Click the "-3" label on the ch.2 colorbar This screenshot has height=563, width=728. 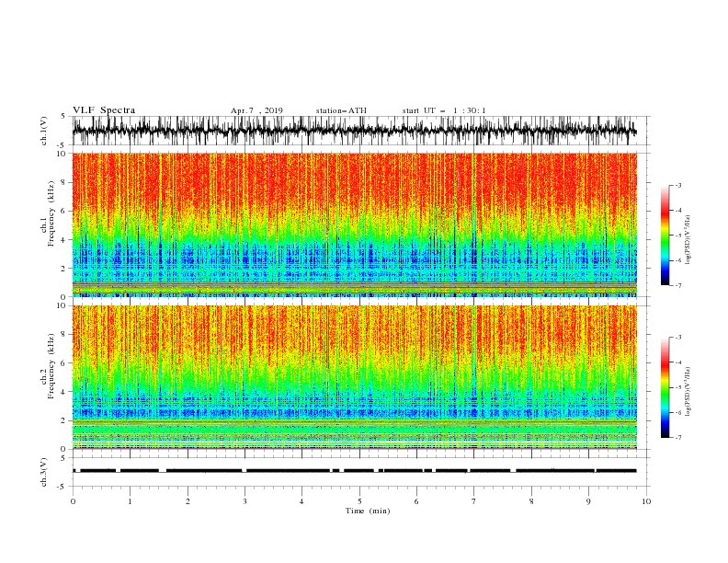pos(677,338)
